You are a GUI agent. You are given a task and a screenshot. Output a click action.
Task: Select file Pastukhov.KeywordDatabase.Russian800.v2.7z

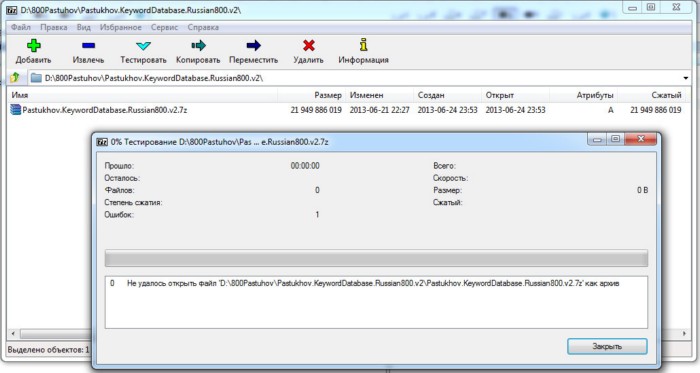(104, 110)
